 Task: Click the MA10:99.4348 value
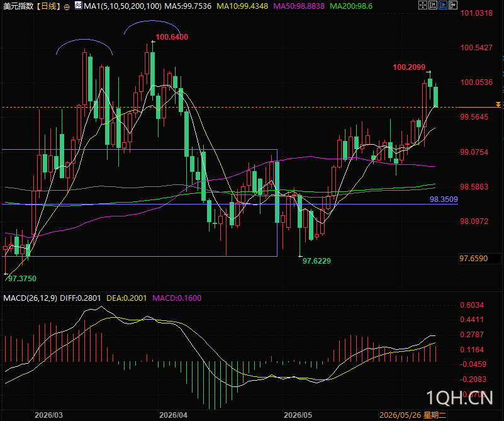[242, 6]
